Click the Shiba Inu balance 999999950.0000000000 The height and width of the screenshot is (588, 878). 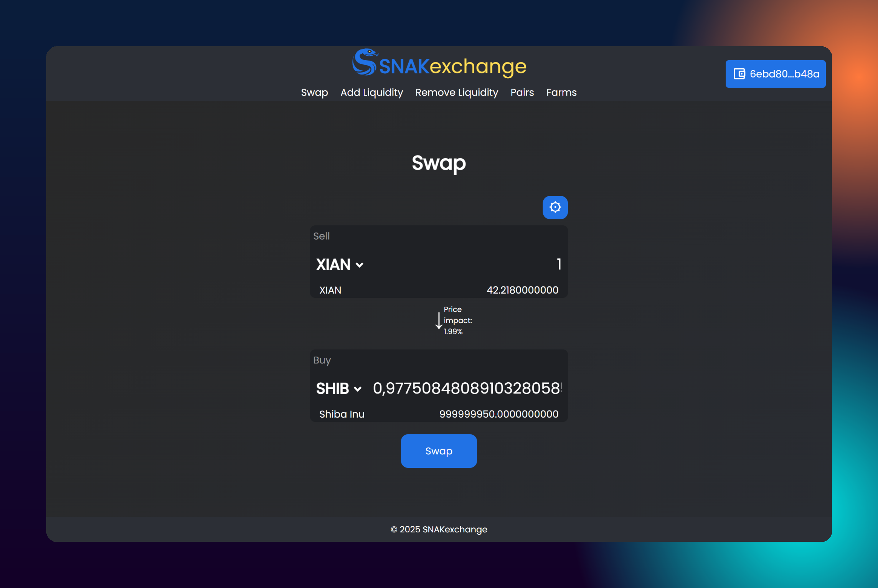pos(498,414)
